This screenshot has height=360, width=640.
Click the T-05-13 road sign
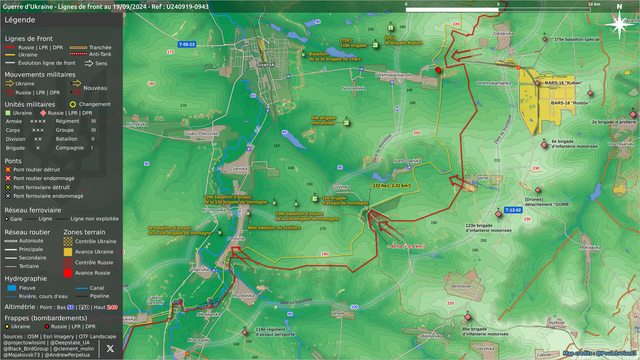(x=187, y=44)
